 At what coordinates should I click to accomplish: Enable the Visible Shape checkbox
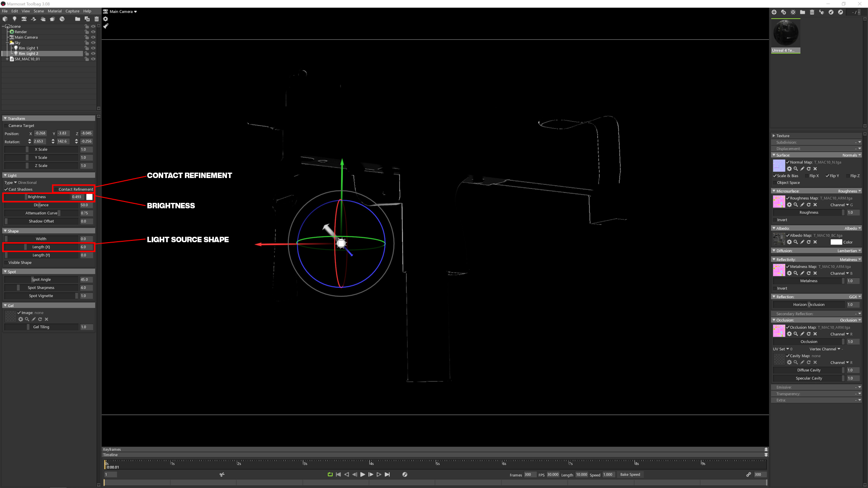point(6,263)
